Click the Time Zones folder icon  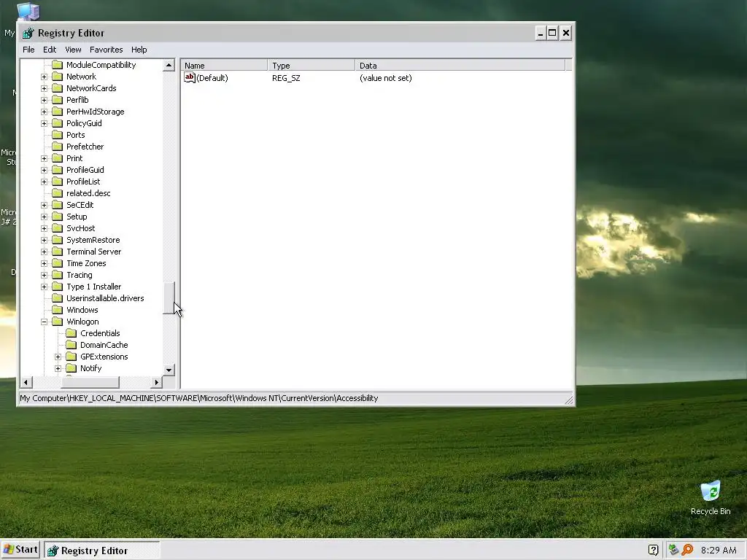click(57, 263)
